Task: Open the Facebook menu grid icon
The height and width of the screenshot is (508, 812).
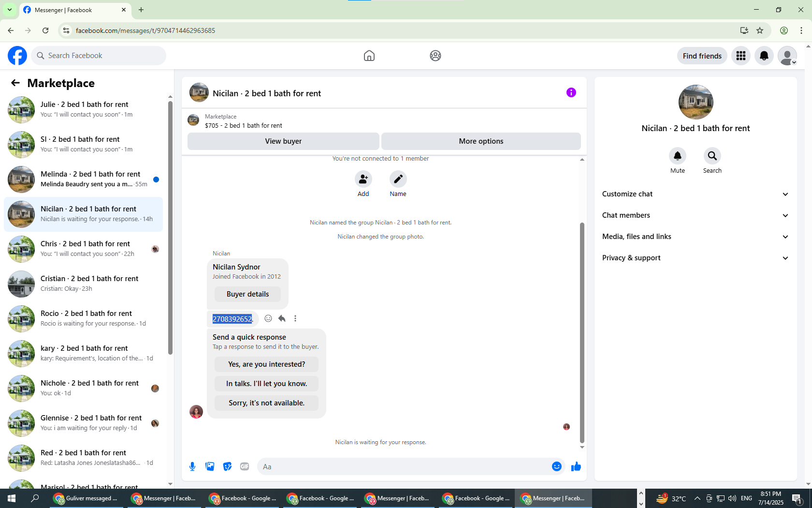Action: click(741, 56)
